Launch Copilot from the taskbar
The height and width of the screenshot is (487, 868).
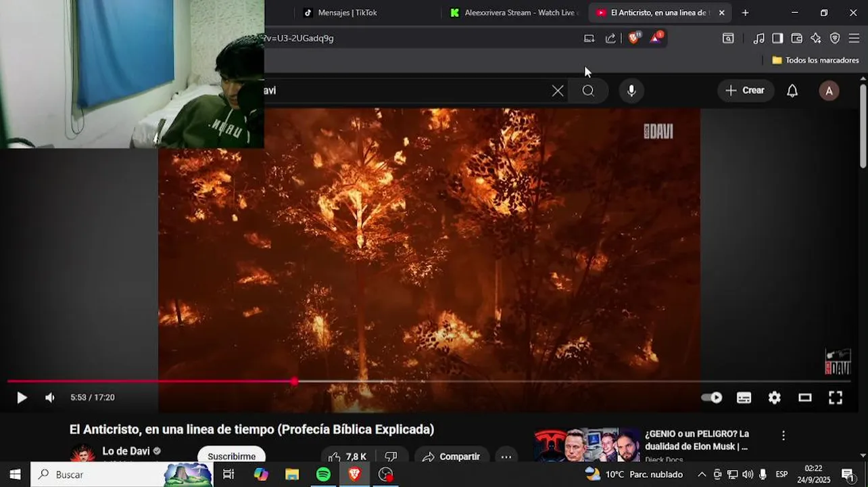click(261, 474)
